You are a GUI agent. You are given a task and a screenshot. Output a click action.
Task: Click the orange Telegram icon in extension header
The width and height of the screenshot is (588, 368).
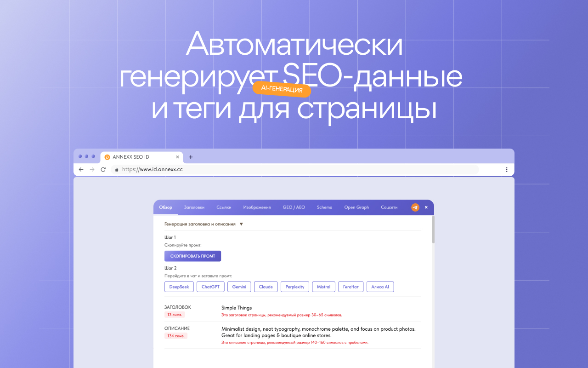[415, 207]
